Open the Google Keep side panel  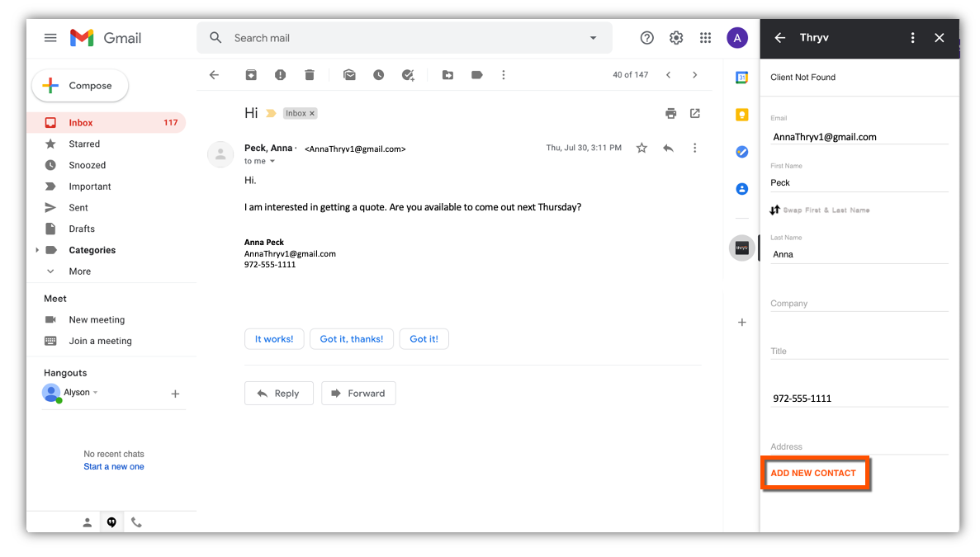(x=742, y=115)
